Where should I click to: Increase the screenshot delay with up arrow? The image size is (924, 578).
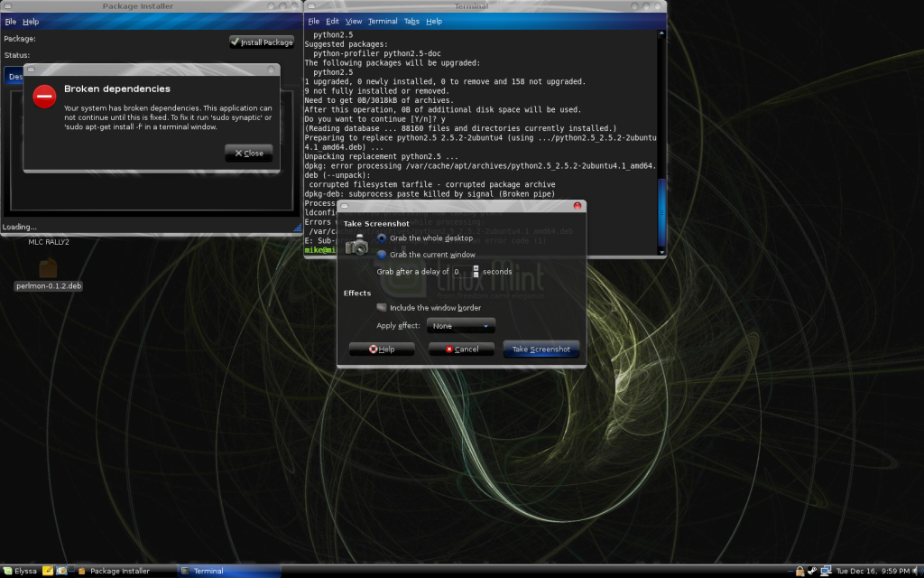[476, 268]
